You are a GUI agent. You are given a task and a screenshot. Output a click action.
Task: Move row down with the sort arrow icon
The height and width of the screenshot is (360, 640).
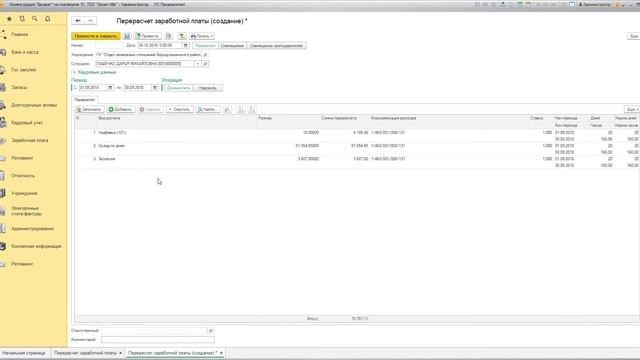click(x=252, y=109)
